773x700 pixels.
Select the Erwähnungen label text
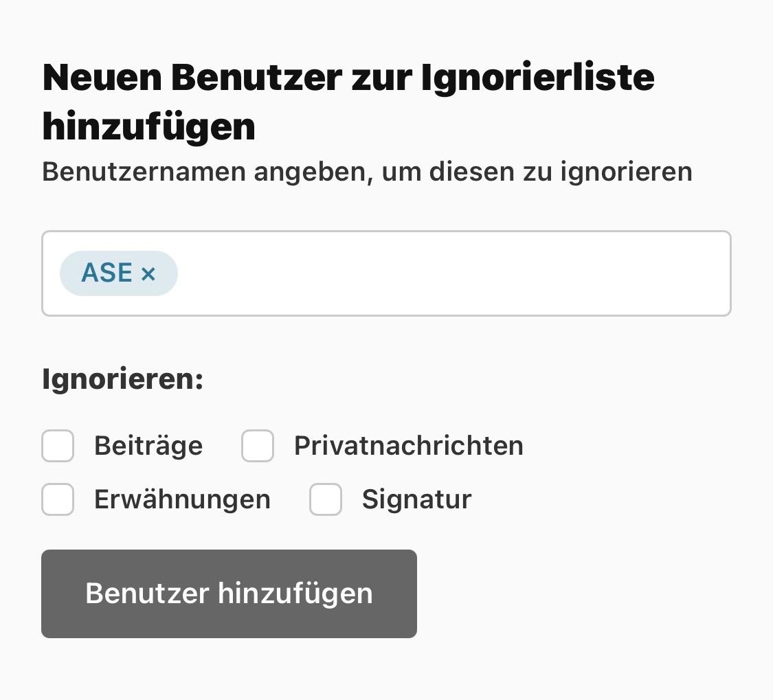click(x=182, y=499)
